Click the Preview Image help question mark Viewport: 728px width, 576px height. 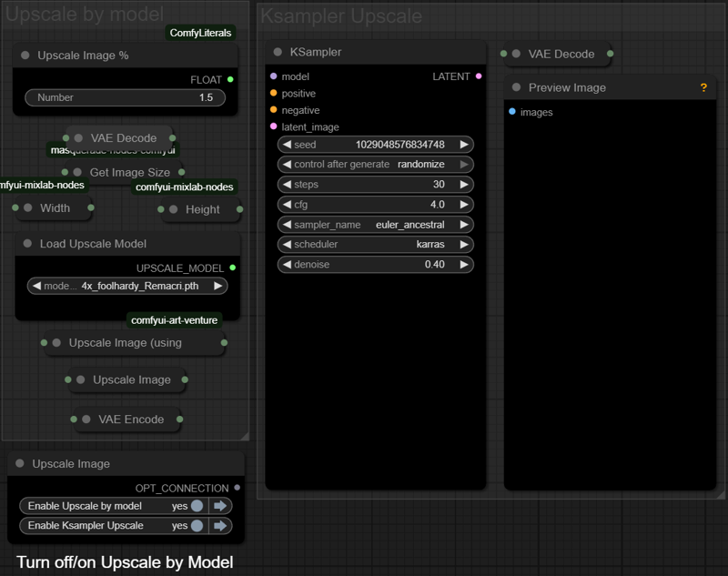703,88
